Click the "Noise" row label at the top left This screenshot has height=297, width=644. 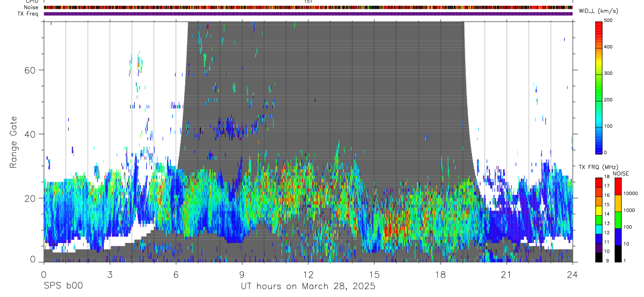click(x=31, y=7)
